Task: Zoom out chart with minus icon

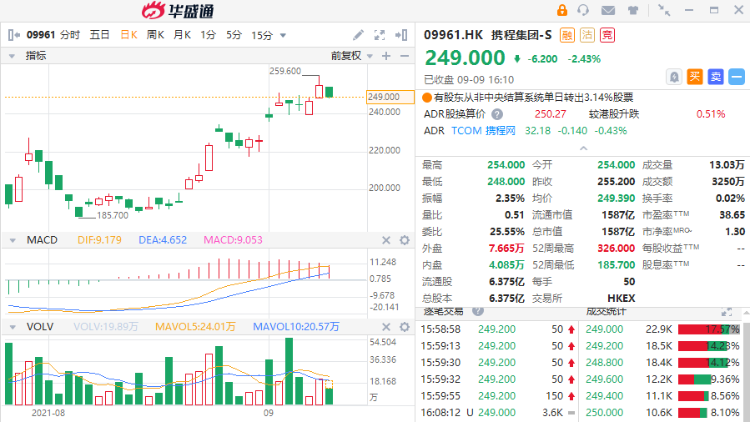Action: pos(405,56)
